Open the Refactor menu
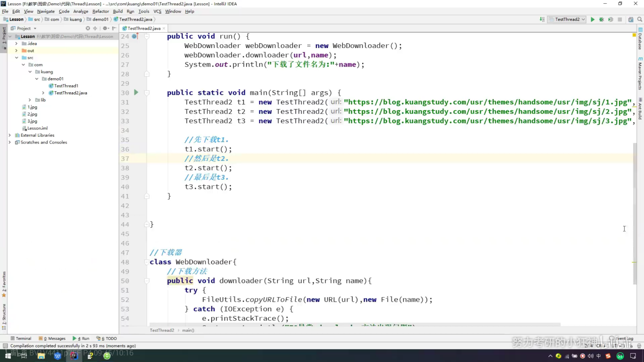The image size is (644, 362). pyautogui.click(x=100, y=11)
